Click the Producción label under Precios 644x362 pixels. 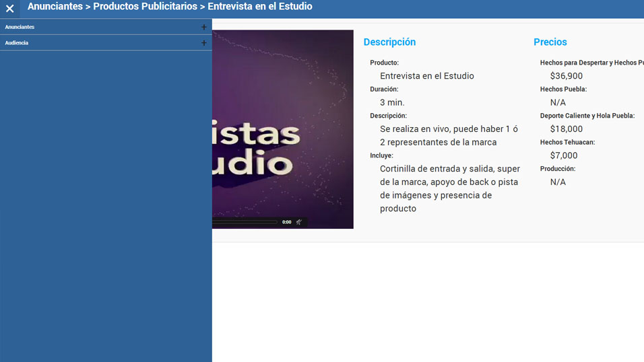[x=558, y=169]
